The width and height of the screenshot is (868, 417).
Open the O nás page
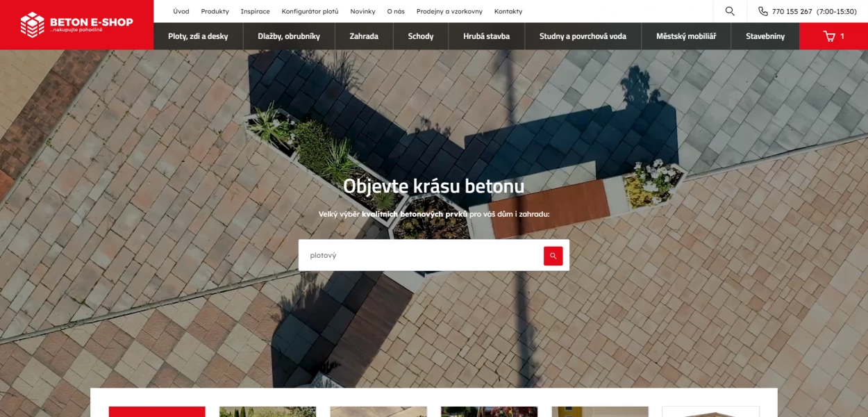click(396, 11)
